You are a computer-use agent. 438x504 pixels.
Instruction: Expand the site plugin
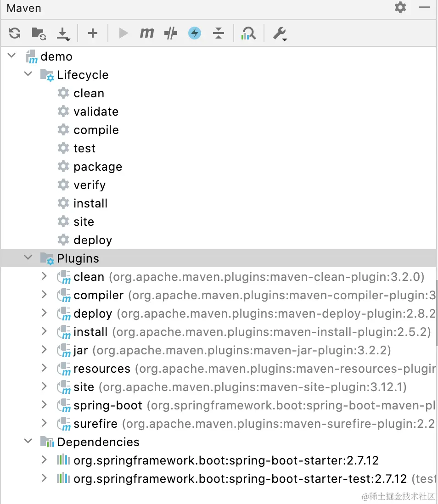click(45, 386)
